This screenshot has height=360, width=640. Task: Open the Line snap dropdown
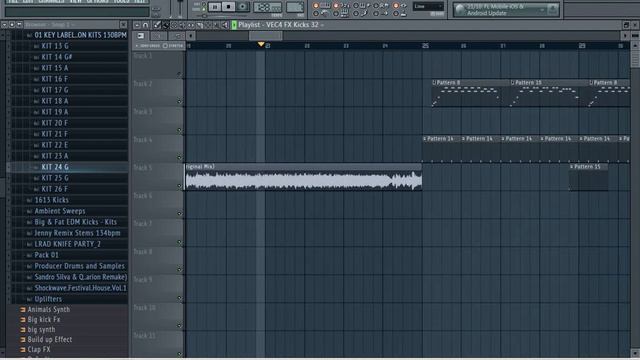point(428,6)
